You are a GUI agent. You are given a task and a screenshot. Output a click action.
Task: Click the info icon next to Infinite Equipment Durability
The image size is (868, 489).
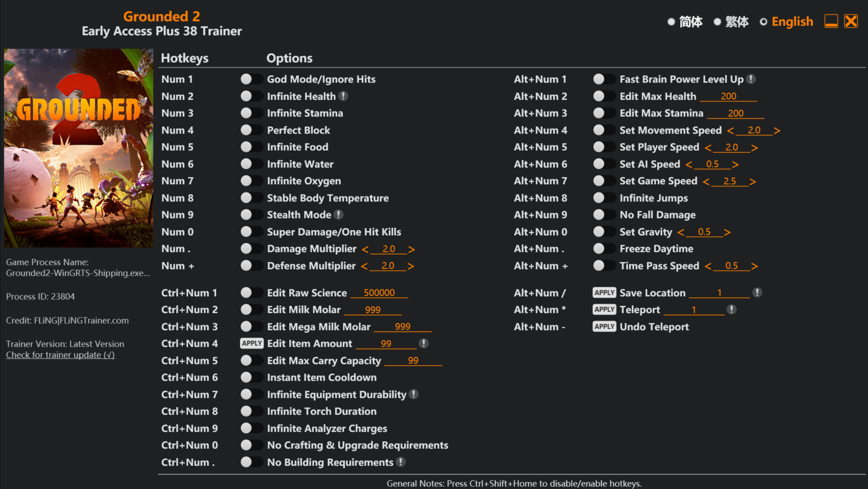coord(413,394)
